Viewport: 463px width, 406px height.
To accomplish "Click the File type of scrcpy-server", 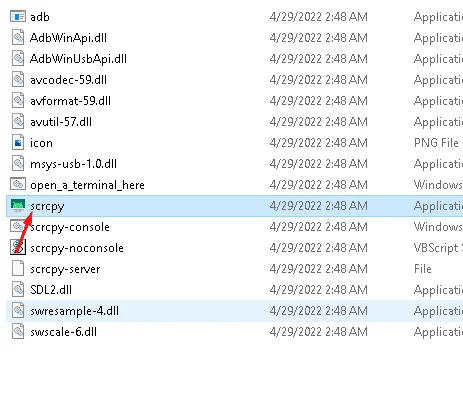I will pyautogui.click(x=423, y=269).
